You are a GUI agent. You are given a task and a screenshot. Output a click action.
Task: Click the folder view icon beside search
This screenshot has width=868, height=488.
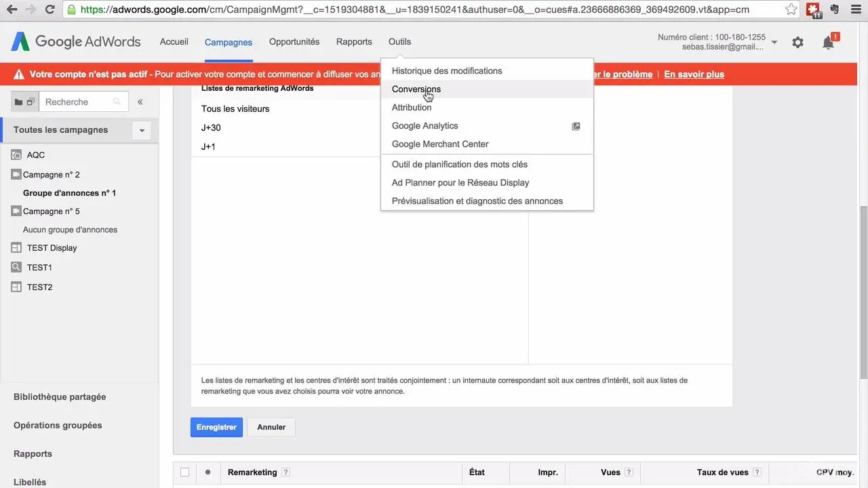tap(18, 102)
